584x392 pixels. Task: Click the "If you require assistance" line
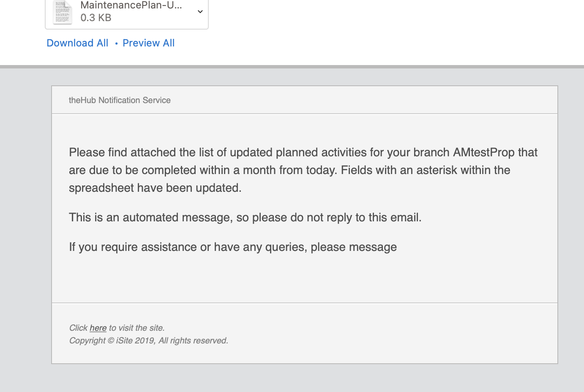[233, 247]
